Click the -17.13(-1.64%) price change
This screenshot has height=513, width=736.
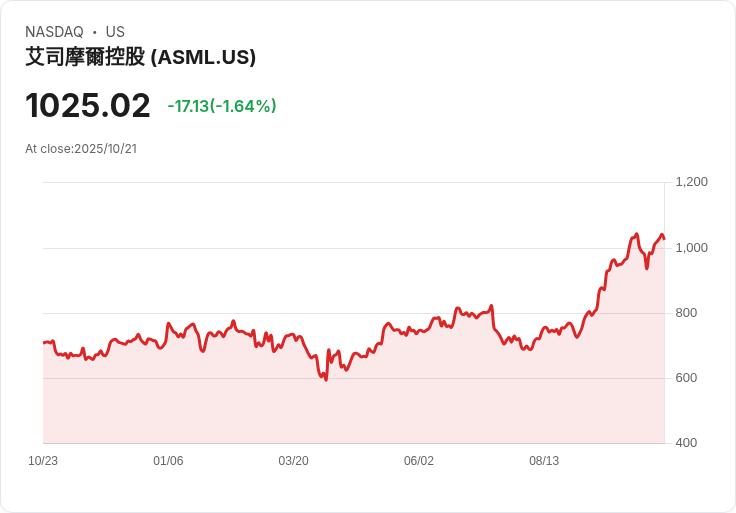(x=222, y=106)
